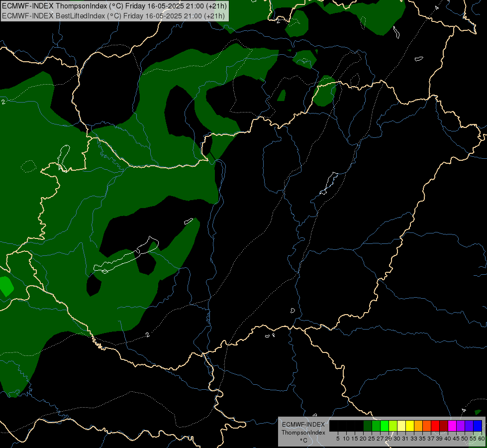
Task: Click the legend tick value 33
Action: (x=414, y=439)
